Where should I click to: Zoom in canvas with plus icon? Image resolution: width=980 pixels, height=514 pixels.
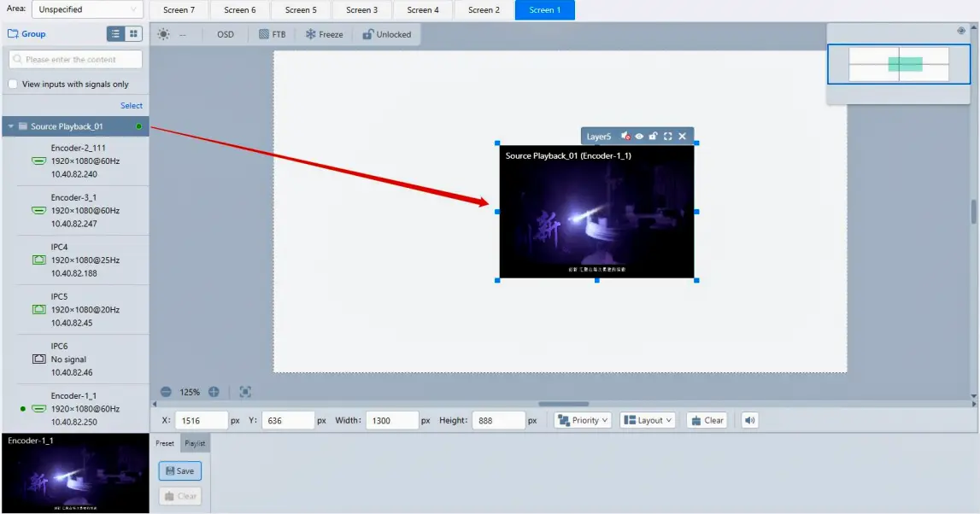point(214,392)
